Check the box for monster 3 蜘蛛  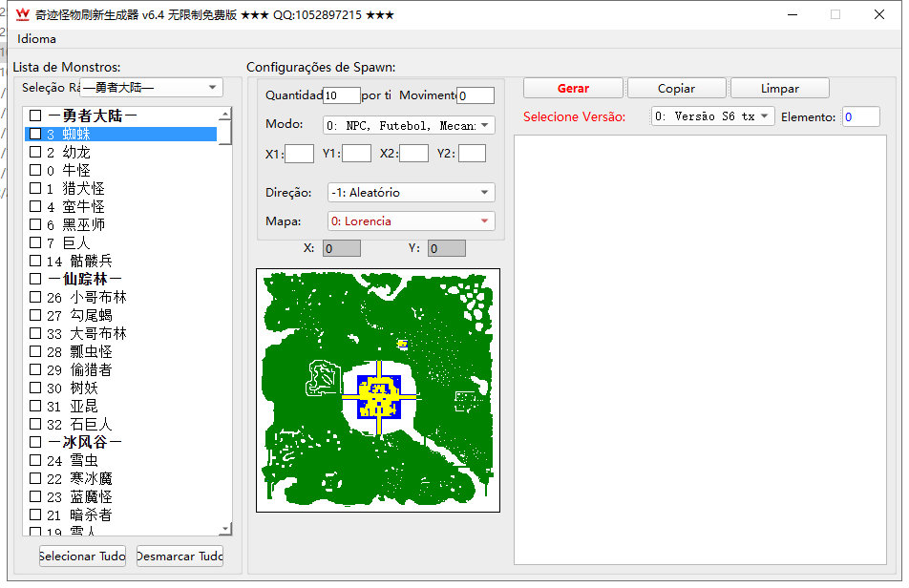(35, 134)
